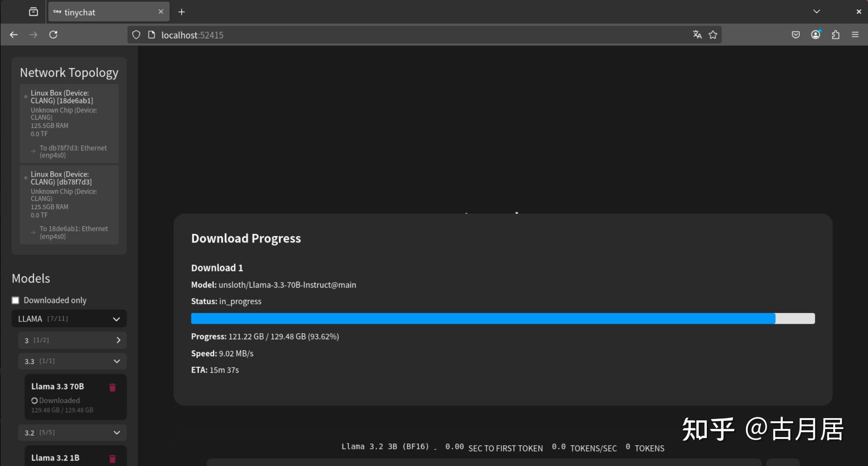
Task: Go back to the previous page
Action: 14,35
